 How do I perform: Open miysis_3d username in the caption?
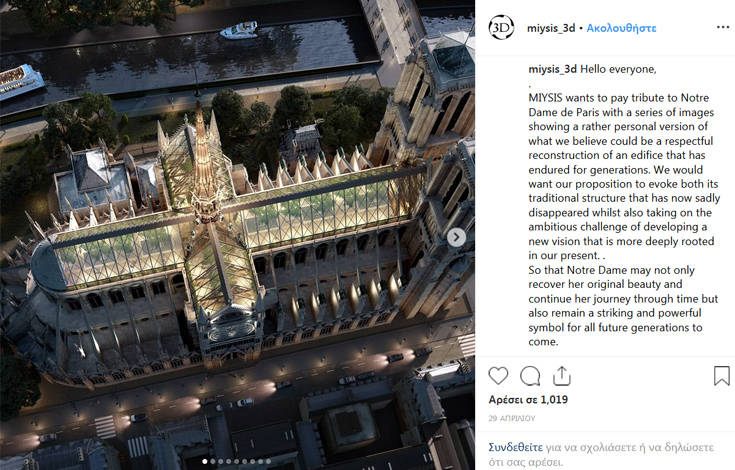click(x=552, y=69)
